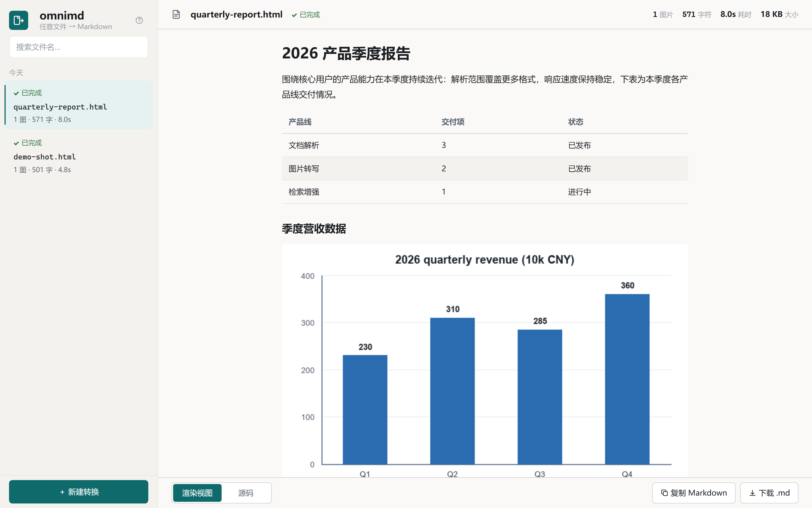
Task: Copy output with 复制 Markdown button
Action: [x=694, y=493]
